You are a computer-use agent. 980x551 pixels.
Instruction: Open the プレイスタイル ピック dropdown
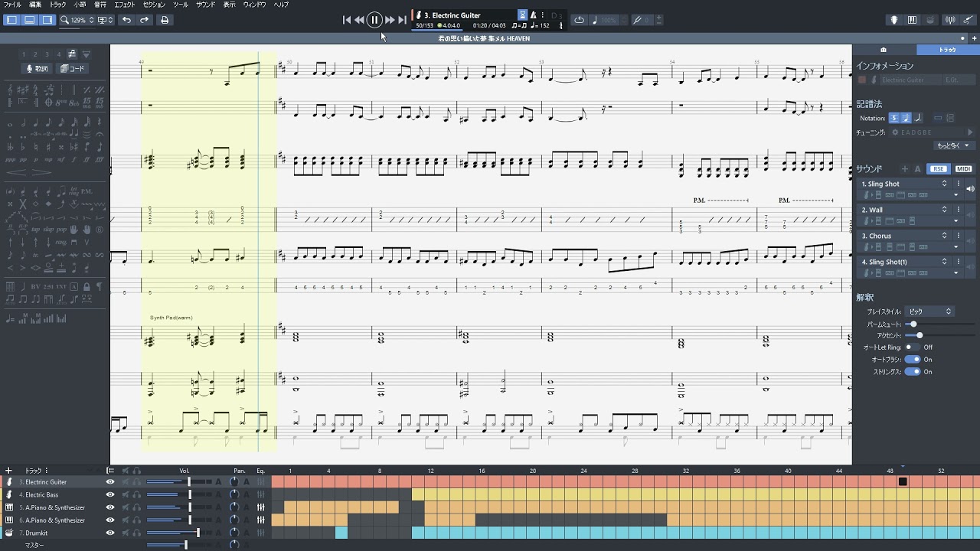(929, 311)
